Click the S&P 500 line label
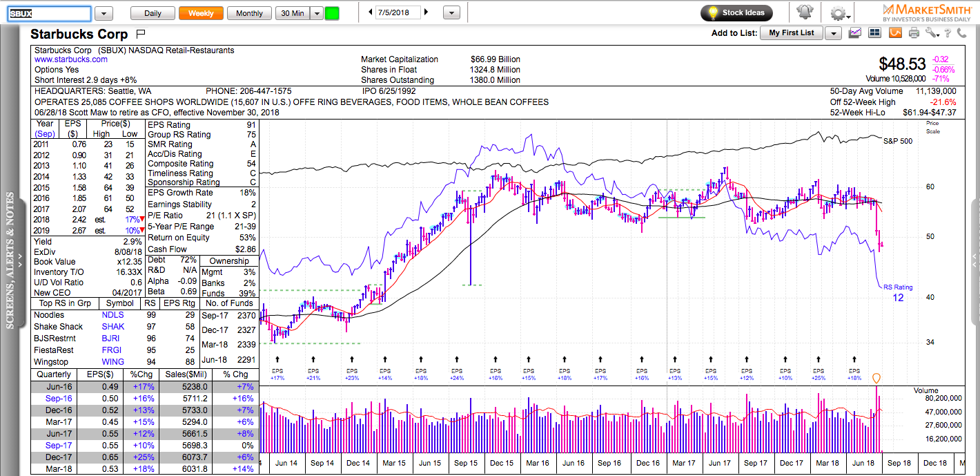The width and height of the screenshot is (980, 476). tap(898, 141)
